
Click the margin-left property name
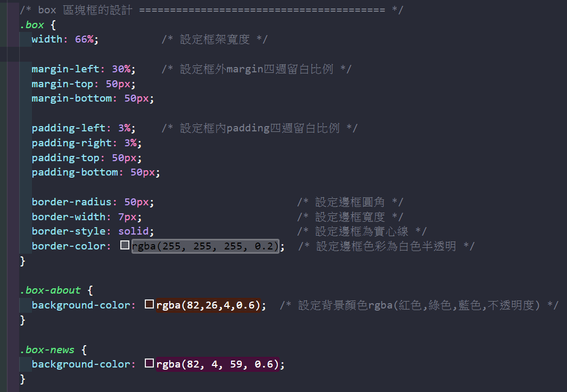coord(65,69)
